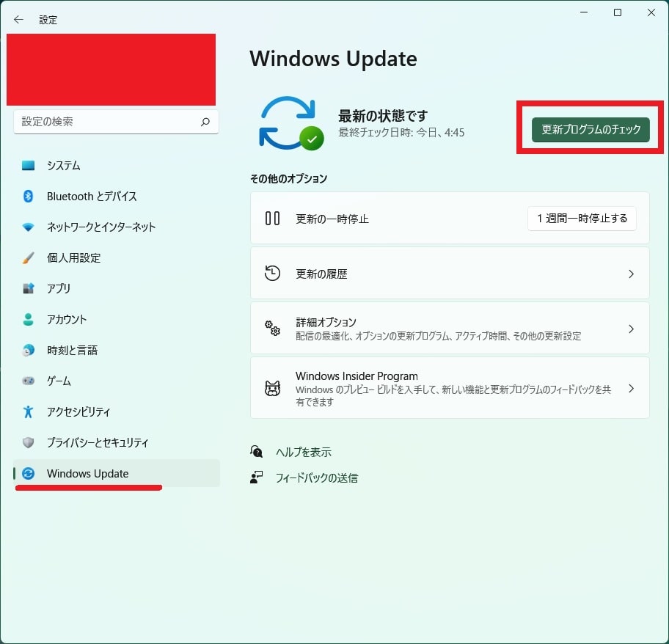Click the 最終チェック日時 timestamp text
Viewport: 669px width, 644px height.
click(x=401, y=133)
